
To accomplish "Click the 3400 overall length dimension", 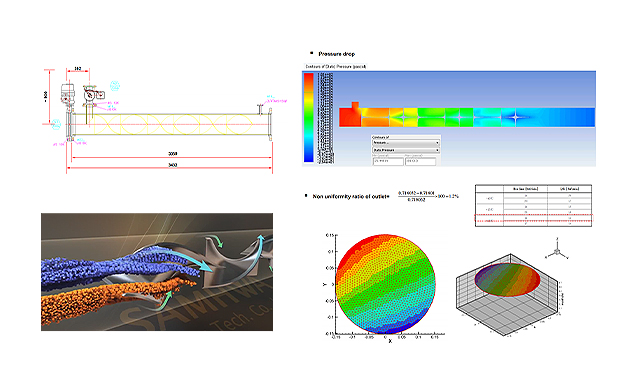I will 173,165.
